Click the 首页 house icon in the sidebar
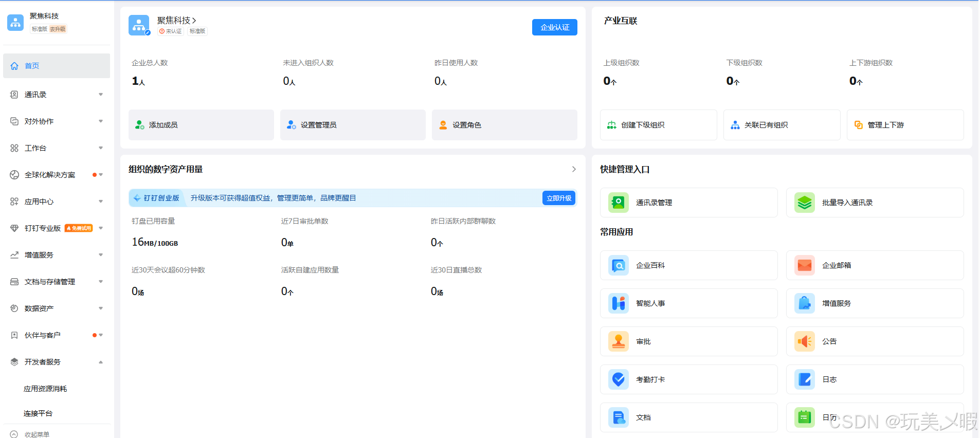 click(14, 66)
